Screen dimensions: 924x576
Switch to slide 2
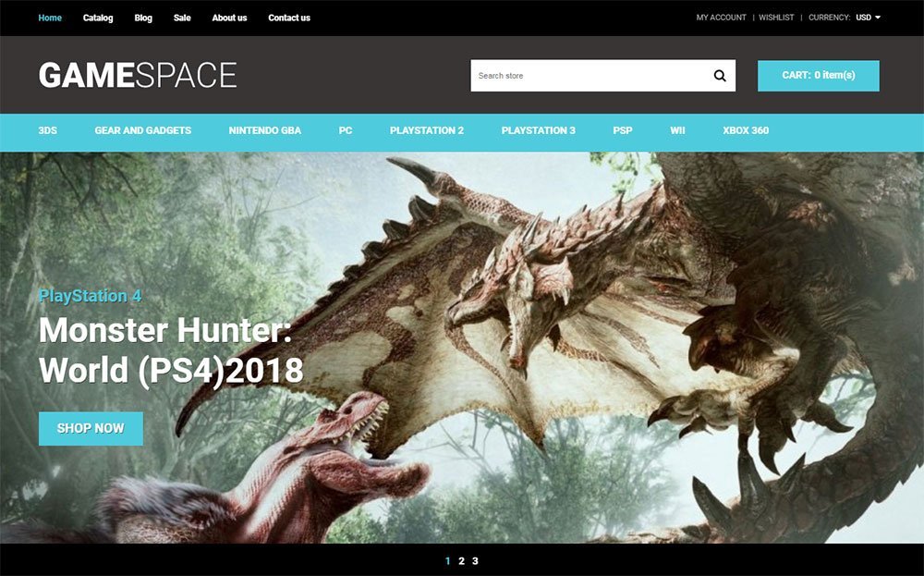point(461,560)
